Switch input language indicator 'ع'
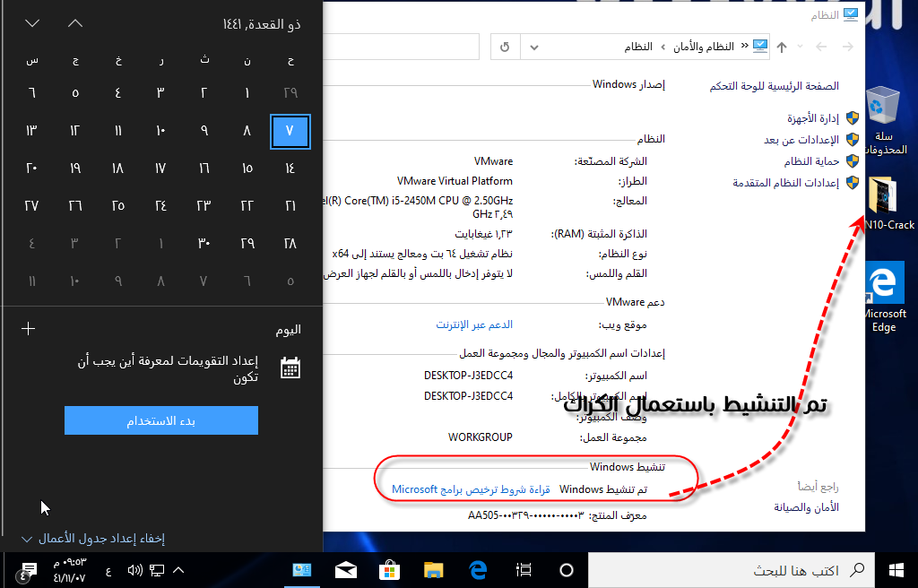Viewport: 918px width, 588px height. [108, 570]
